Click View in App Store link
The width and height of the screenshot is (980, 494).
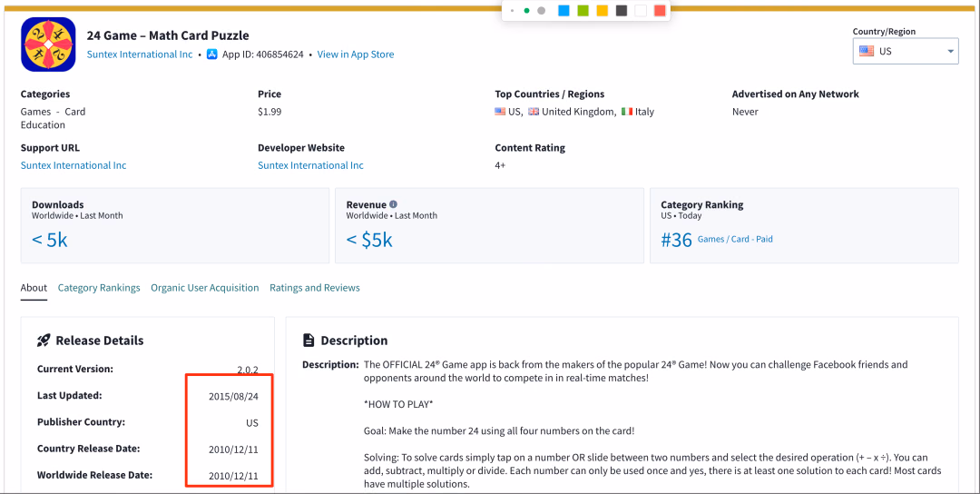(x=356, y=54)
